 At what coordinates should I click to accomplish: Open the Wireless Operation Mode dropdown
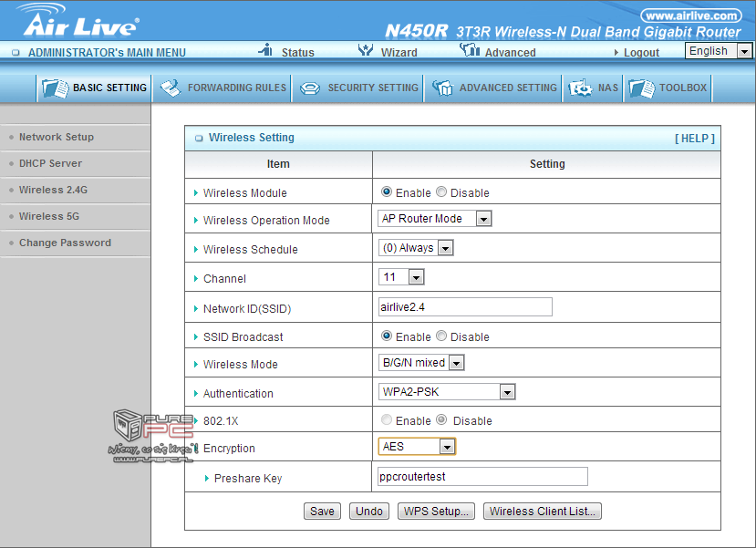(x=435, y=219)
